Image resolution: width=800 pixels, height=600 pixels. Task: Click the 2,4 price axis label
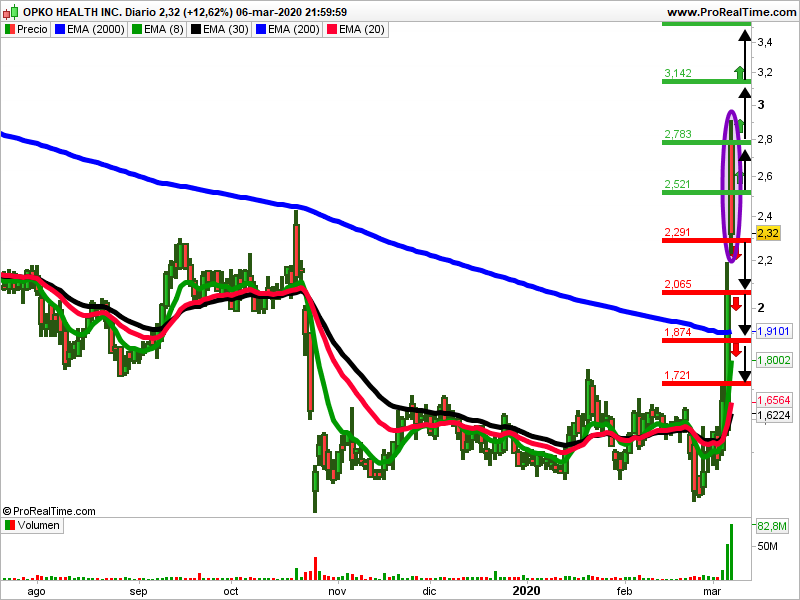[x=764, y=216]
